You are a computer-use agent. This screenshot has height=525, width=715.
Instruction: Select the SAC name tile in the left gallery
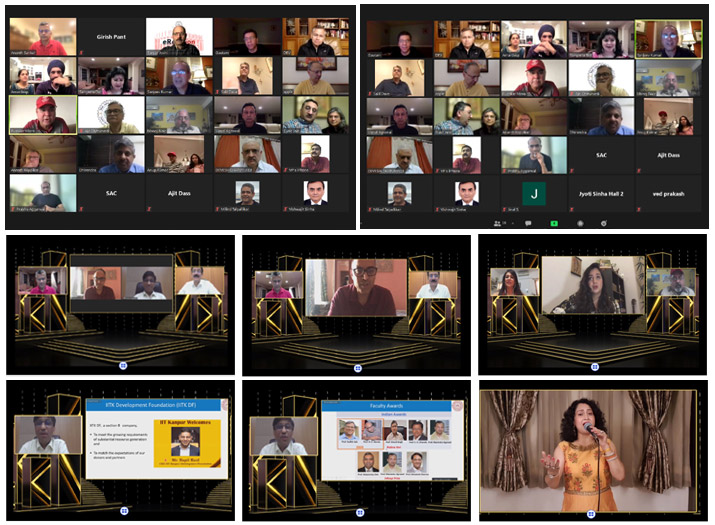tap(110, 192)
